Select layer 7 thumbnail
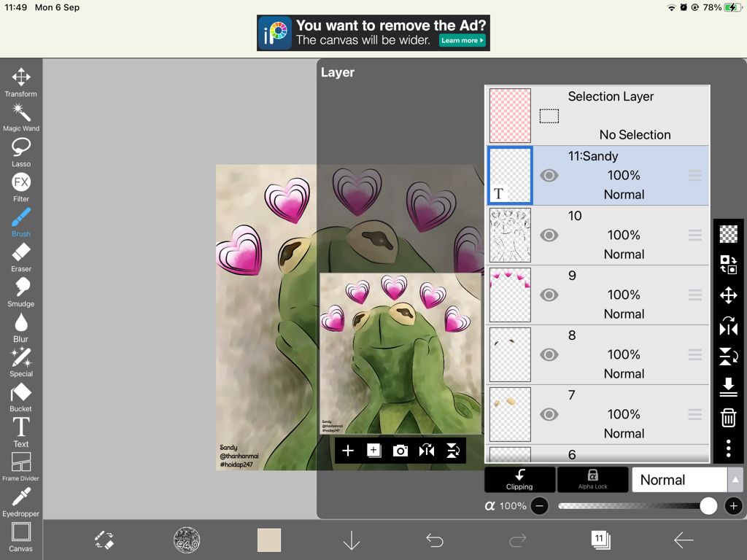The height and width of the screenshot is (560, 747). tap(510, 414)
